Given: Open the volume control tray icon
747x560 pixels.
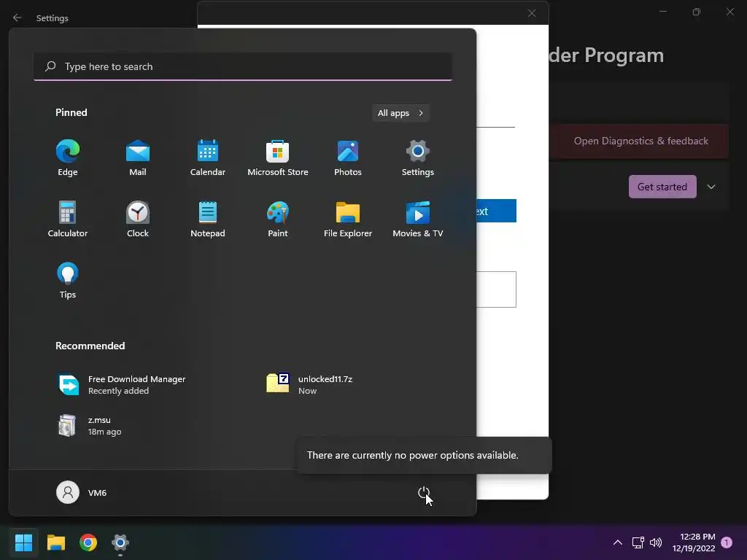Looking at the screenshot, I should coord(656,542).
